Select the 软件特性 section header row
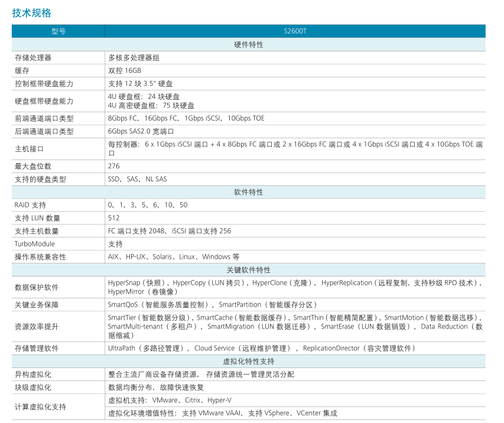 (249, 192)
